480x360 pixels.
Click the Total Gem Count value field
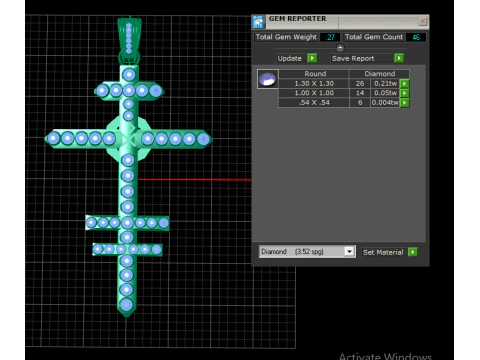[x=416, y=37]
